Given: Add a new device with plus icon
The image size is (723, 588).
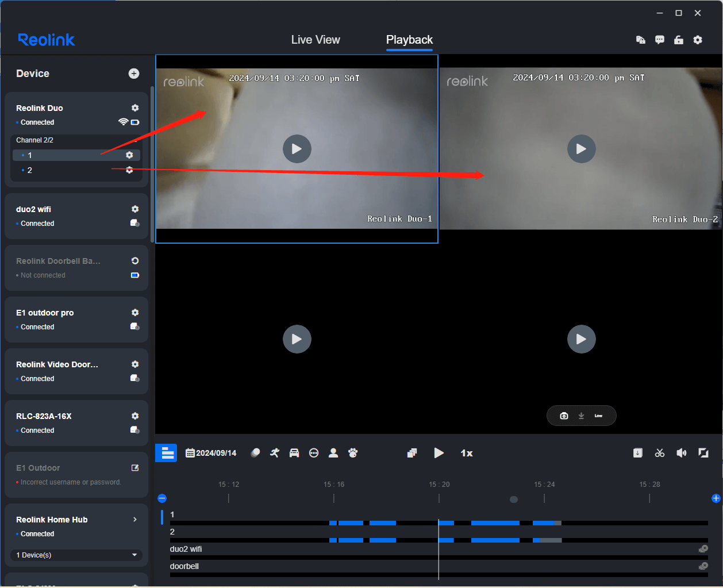Looking at the screenshot, I should (x=134, y=74).
